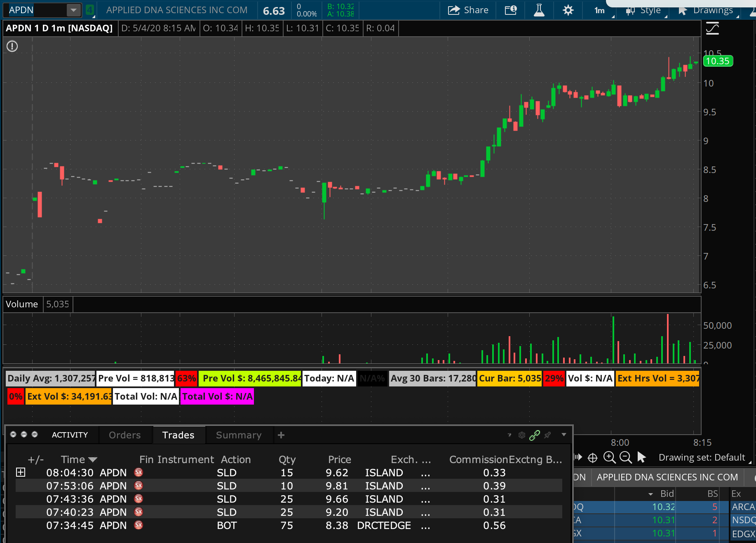Click the zoom in magnifier icon
The image size is (756, 543).
pos(609,457)
